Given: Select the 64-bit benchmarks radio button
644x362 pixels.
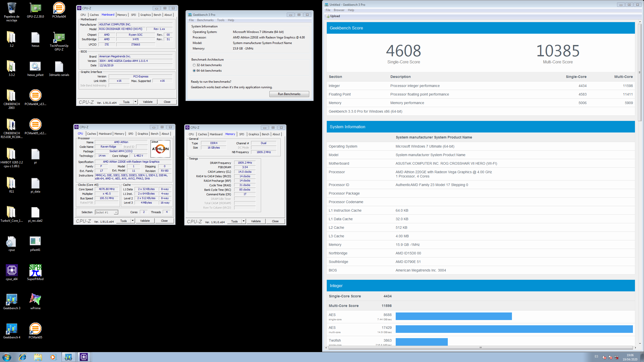Looking at the screenshot, I should 194,71.
